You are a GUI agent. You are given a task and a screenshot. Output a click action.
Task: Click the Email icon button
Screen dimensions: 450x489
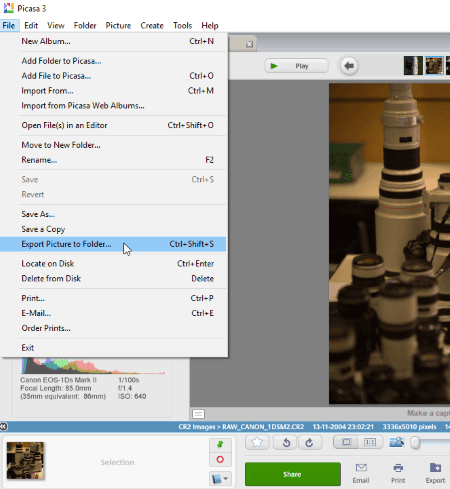click(x=361, y=473)
